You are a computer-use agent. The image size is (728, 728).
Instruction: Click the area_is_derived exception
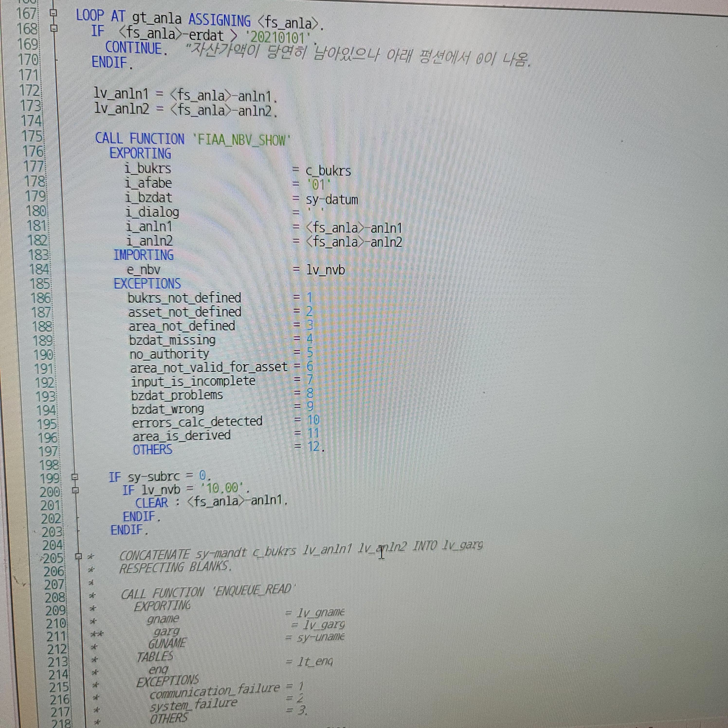182,436
